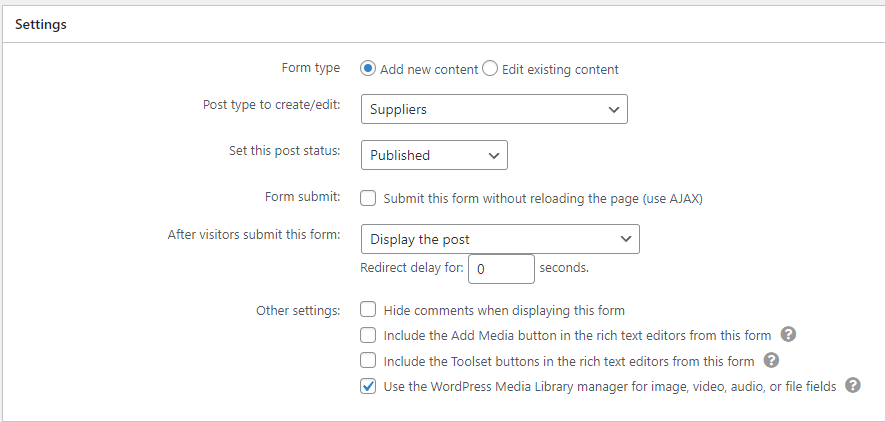Click the Other settings label
885x422 pixels.
[x=298, y=310]
